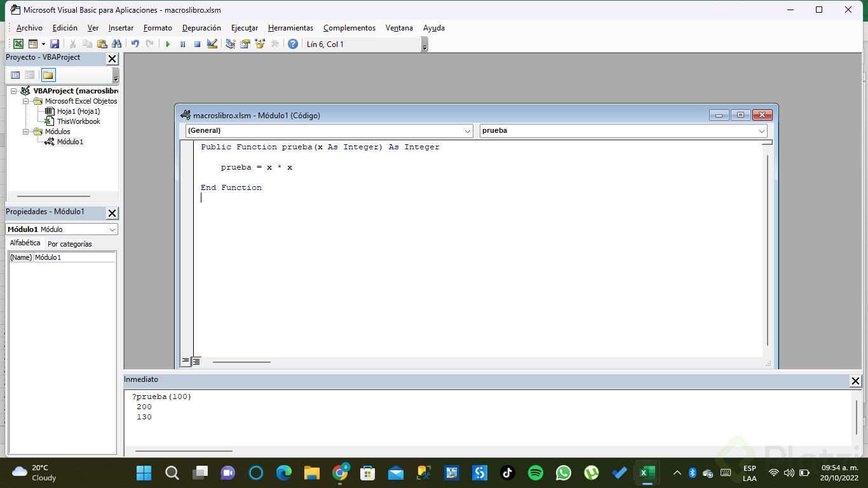Screen dimensions: 868x488
Task: Click View Code icon in Project panel
Action: (x=15, y=75)
